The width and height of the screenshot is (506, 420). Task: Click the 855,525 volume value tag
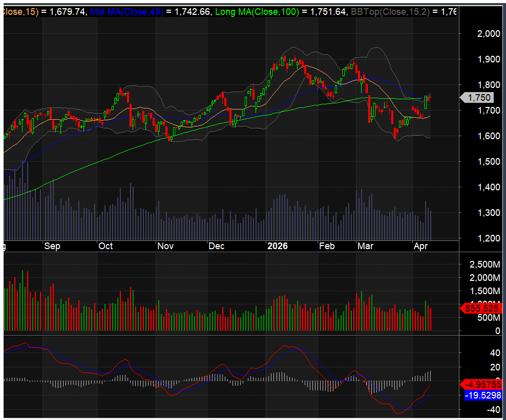(x=482, y=308)
